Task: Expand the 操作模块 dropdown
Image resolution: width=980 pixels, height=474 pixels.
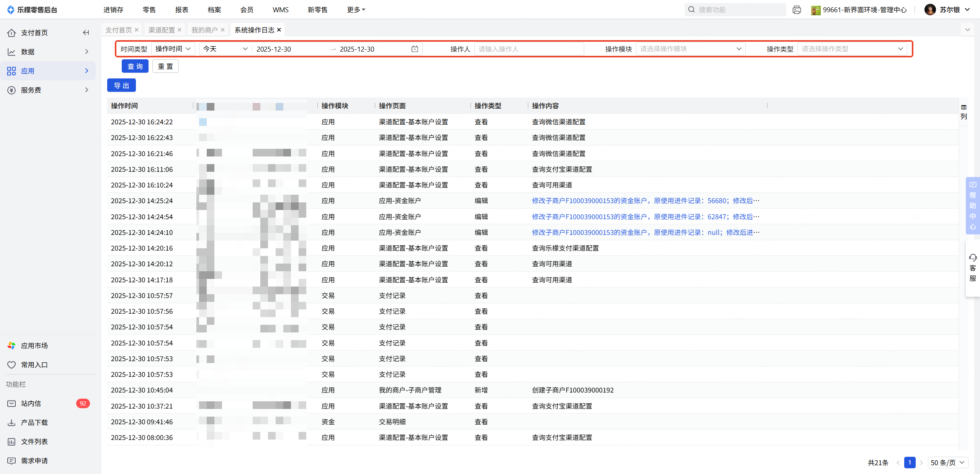Action: (x=690, y=49)
